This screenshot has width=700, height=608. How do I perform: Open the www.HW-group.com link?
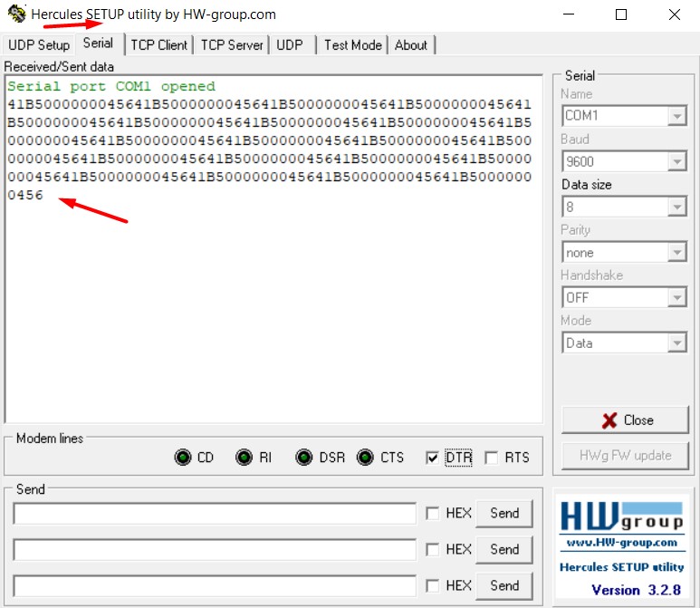coord(621,543)
